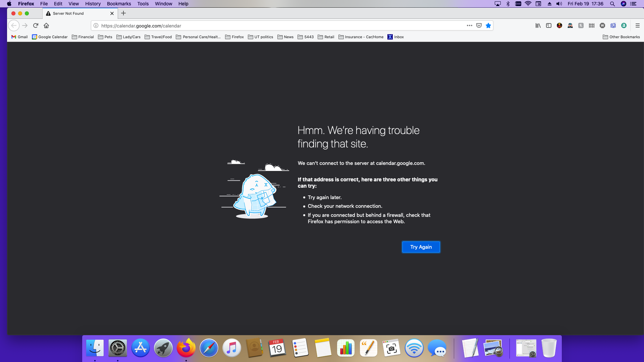This screenshot has width=644, height=362.
Task: Expand the Firefox bookmarks folder
Action: click(234, 37)
